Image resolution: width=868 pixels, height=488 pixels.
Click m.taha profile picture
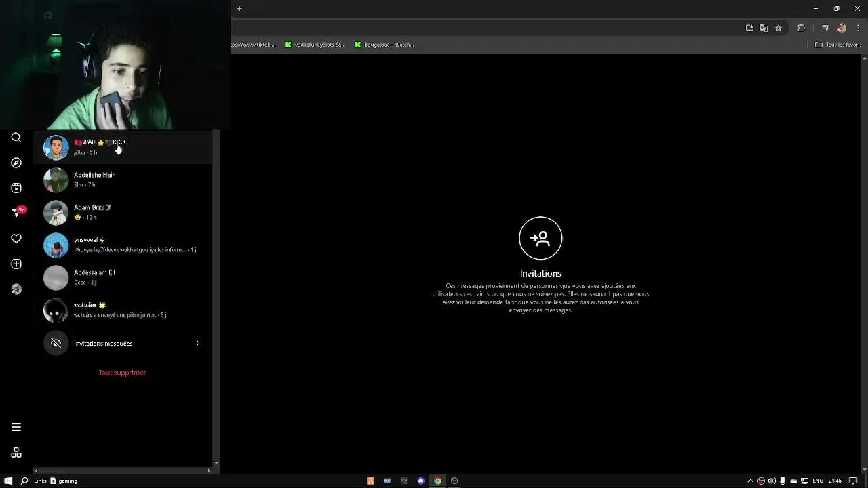(56, 310)
